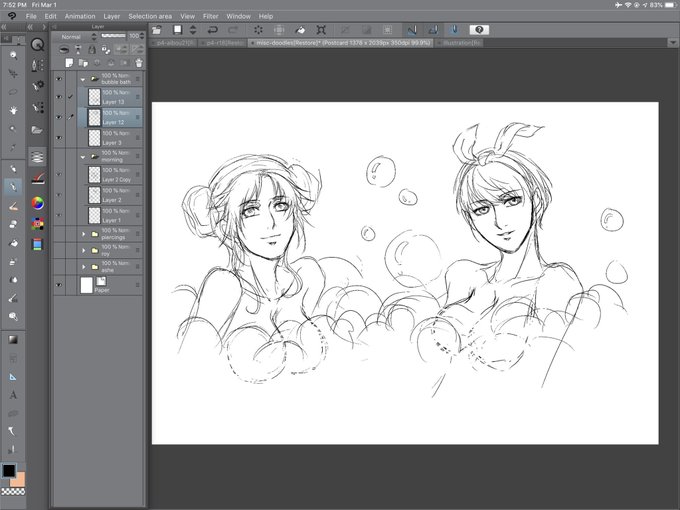Click the Scale/Rotate transform icon

point(321,30)
